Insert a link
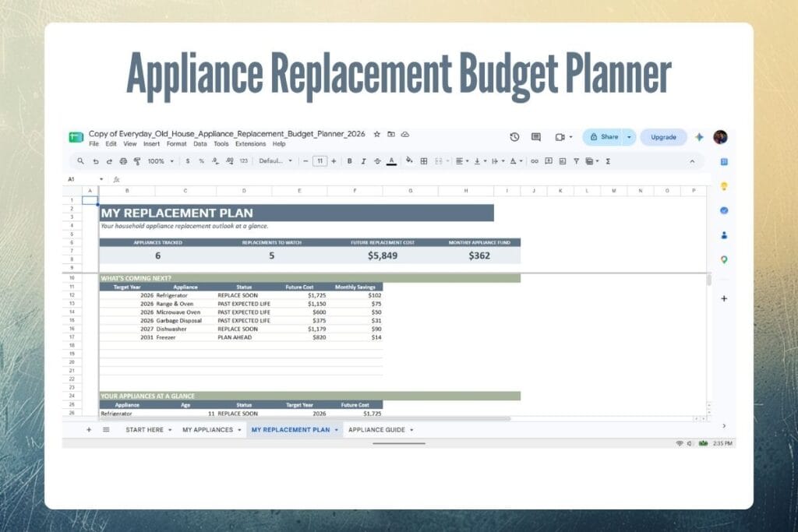The width and height of the screenshot is (798, 532). click(x=535, y=161)
